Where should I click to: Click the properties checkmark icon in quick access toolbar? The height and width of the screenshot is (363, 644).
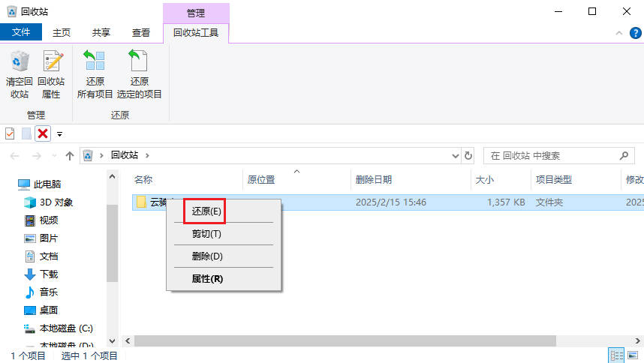click(10, 133)
